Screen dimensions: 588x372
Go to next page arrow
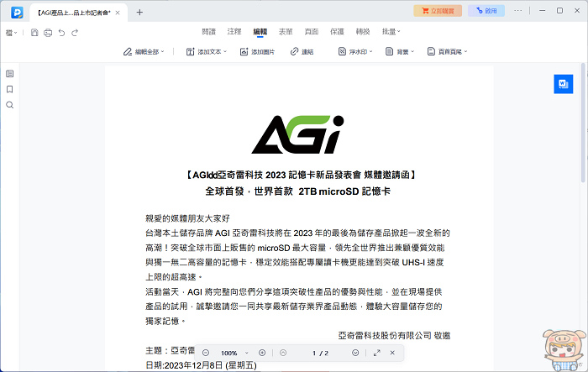[355, 353]
